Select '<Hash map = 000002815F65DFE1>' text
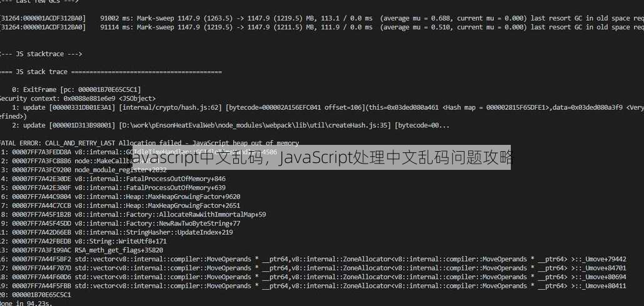Image resolution: width=644 pixels, height=306 pixels. tap(496, 107)
